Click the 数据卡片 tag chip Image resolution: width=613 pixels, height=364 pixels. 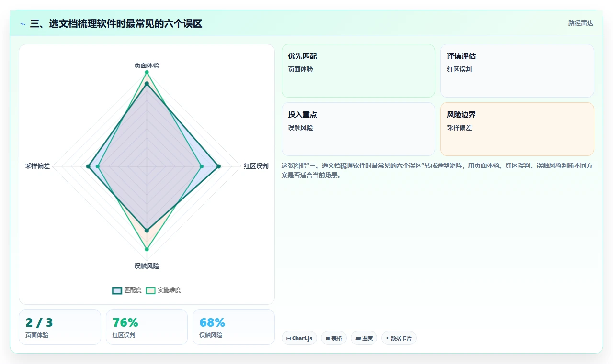[x=399, y=338]
